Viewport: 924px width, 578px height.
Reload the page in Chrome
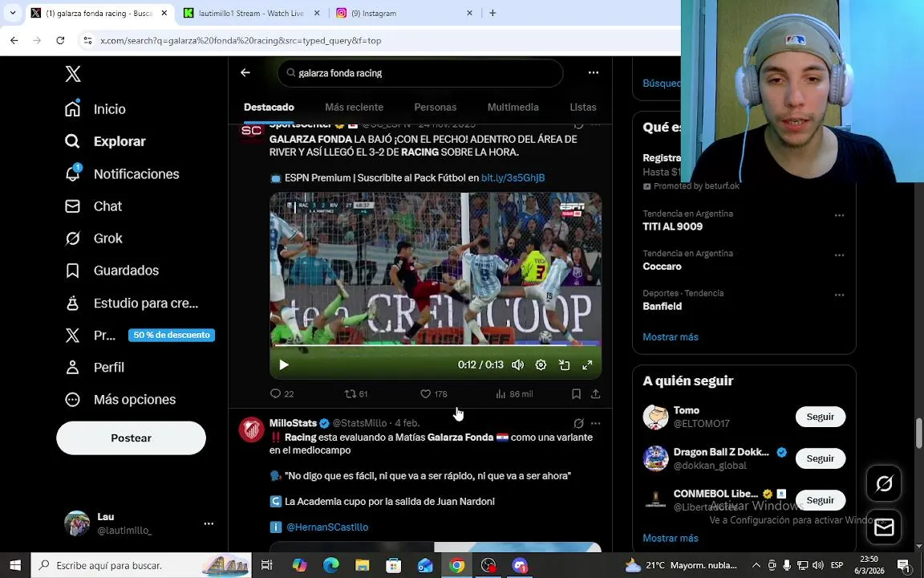(60, 41)
